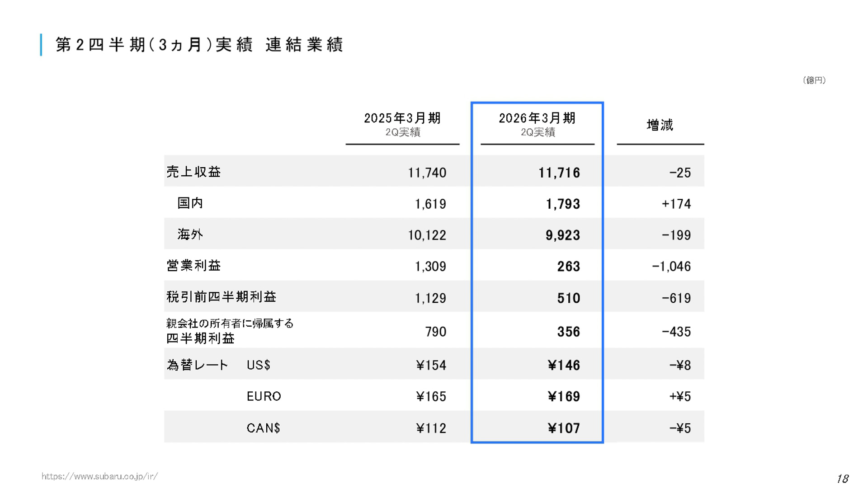Select the 為替レート US$ label
Screen dimensions: 868x488
[x=217, y=365]
